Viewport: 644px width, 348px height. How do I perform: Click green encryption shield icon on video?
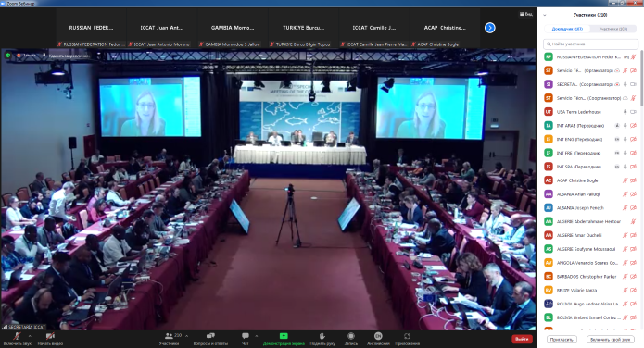[x=7, y=56]
